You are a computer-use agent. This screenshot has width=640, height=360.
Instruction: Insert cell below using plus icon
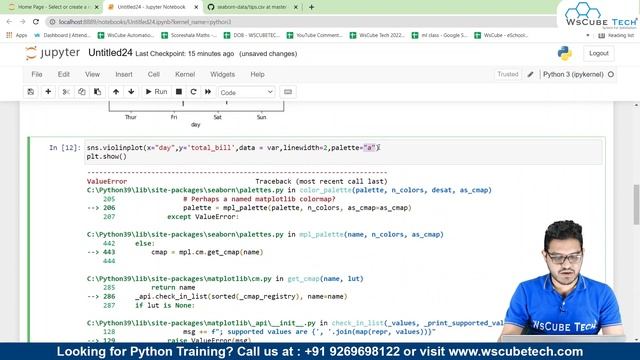click(x=48, y=92)
